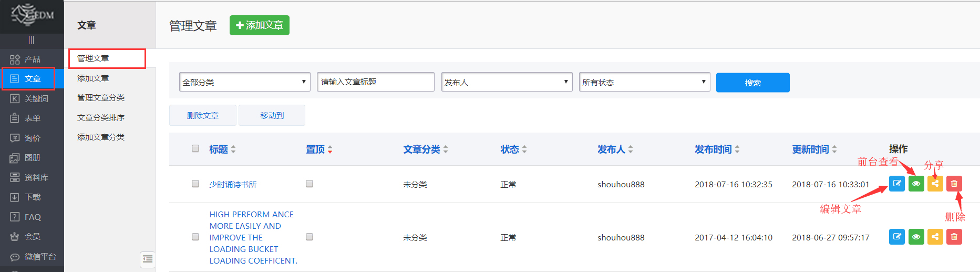Image resolution: width=980 pixels, height=272 pixels.
Task: Click green eye preview icon in first row
Action: (916, 184)
